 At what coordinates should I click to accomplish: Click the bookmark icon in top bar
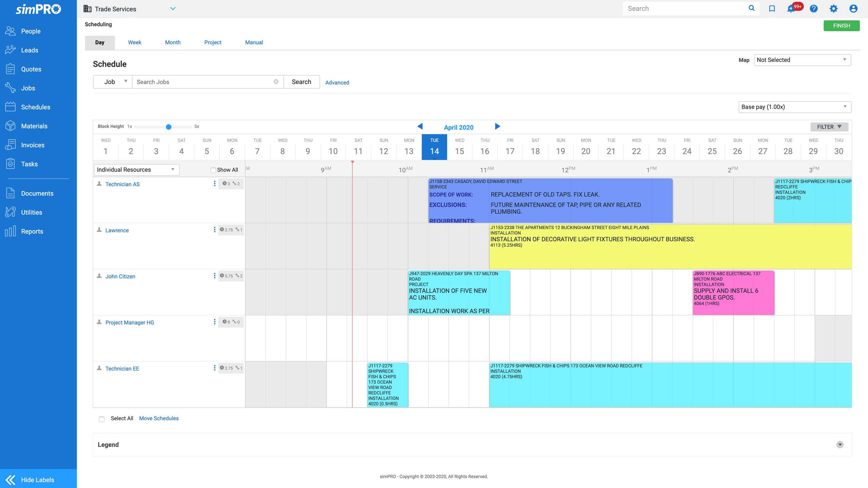pos(772,9)
